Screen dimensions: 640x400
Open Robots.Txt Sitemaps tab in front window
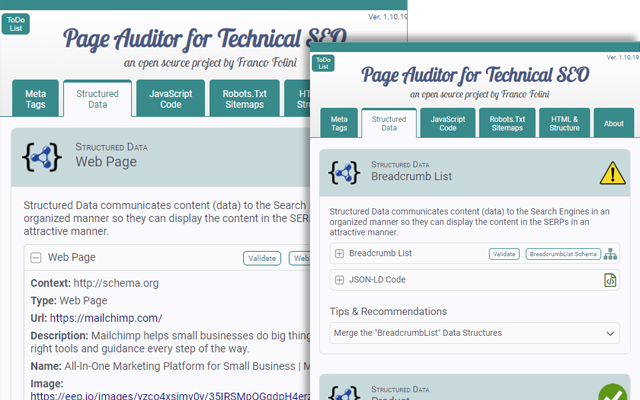507,123
